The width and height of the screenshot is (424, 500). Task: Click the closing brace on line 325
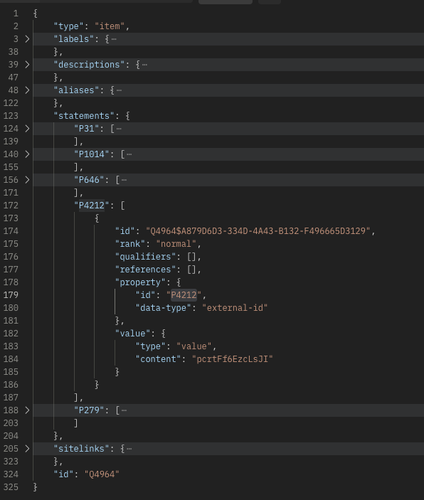coord(35,487)
